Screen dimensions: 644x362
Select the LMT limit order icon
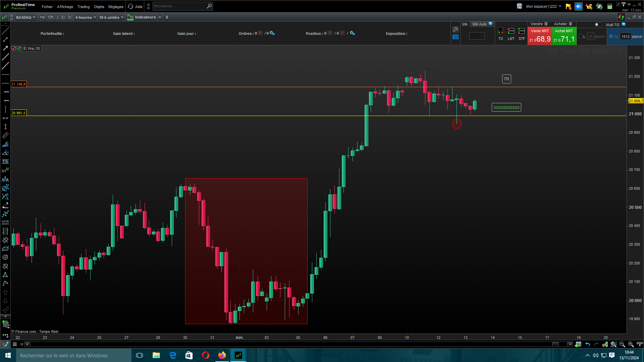(x=511, y=32)
